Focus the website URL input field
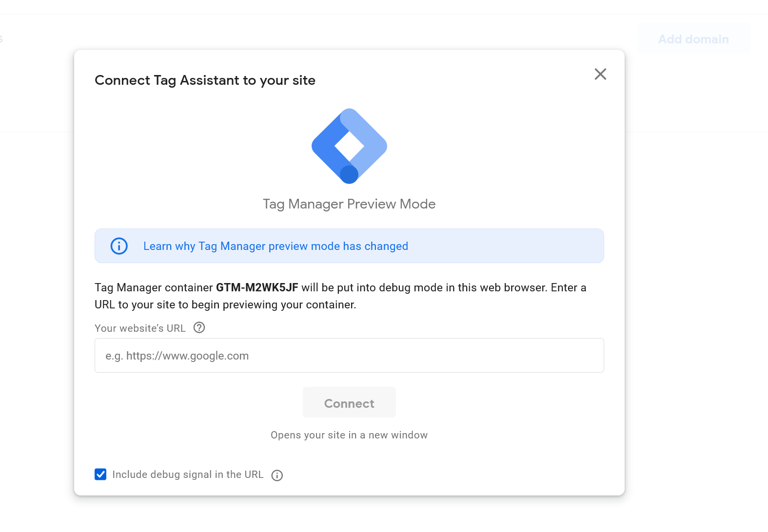 point(349,356)
